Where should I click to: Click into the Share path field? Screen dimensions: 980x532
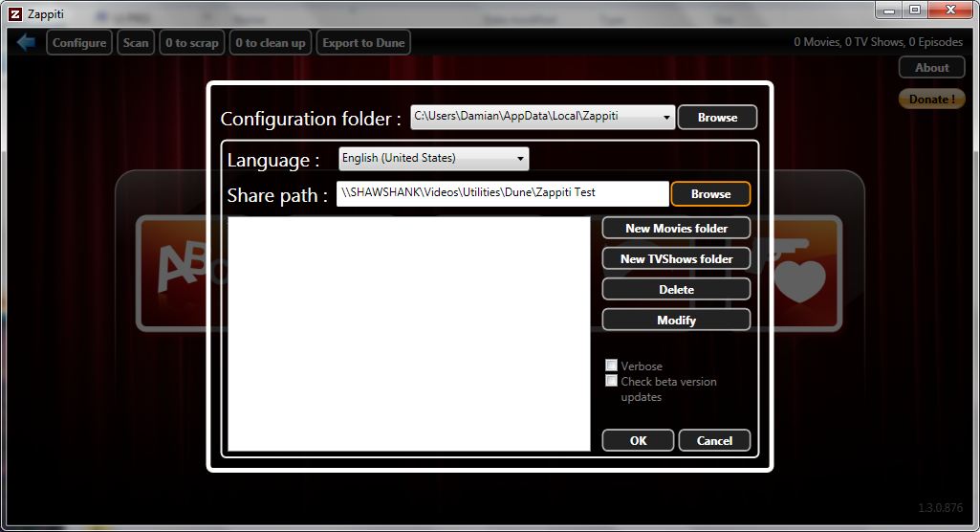[503, 193]
